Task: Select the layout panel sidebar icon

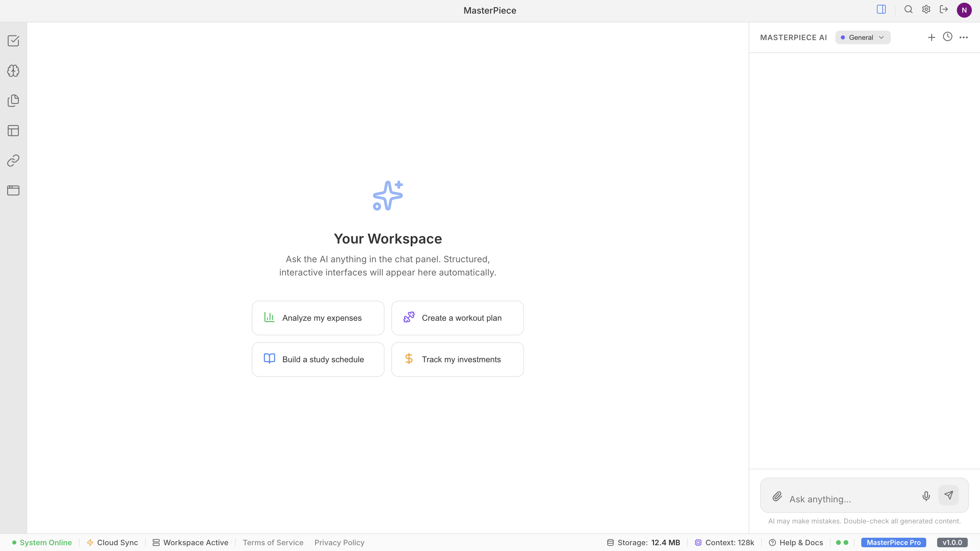Action: (x=13, y=130)
